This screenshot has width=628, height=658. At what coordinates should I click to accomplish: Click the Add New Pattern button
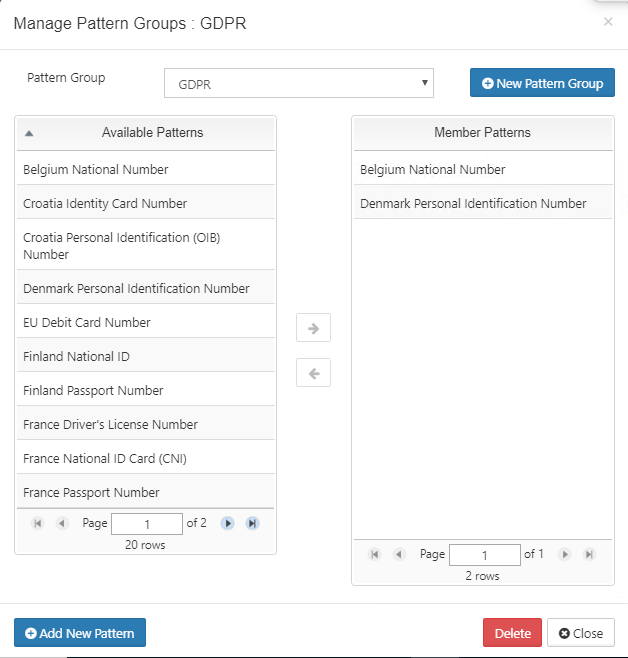coord(80,633)
